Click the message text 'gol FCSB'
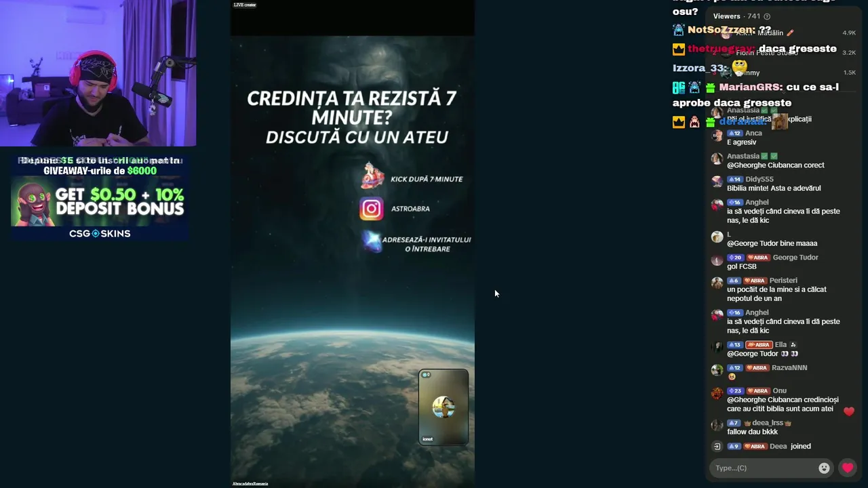The height and width of the screenshot is (488, 868). [x=742, y=266]
